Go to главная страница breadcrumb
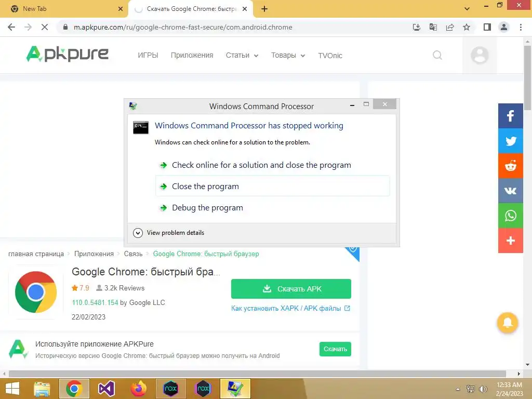Image resolution: width=532 pixels, height=399 pixels. 36,254
